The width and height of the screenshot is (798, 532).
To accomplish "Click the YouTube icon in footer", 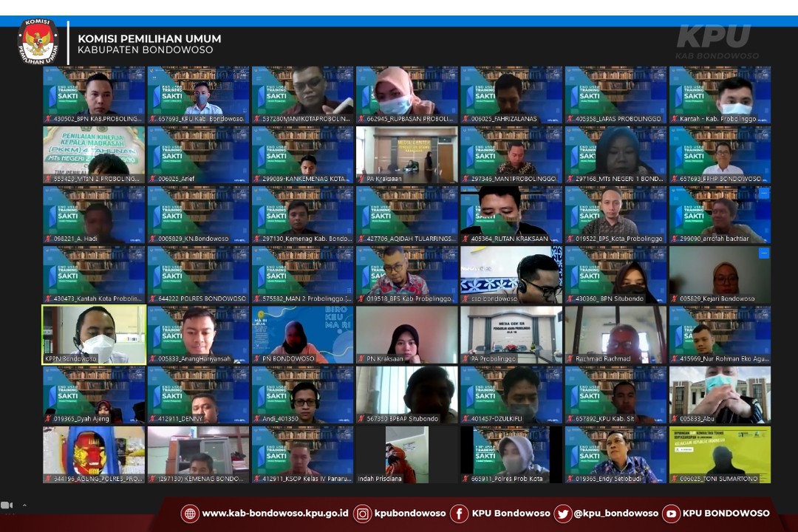I will (671, 514).
